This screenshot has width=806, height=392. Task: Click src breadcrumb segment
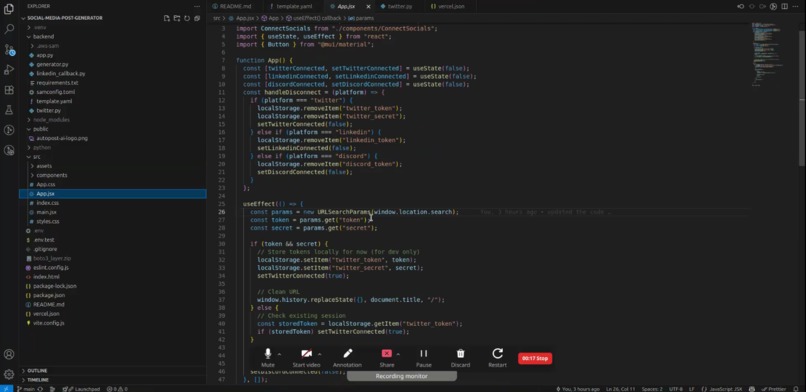pos(217,18)
